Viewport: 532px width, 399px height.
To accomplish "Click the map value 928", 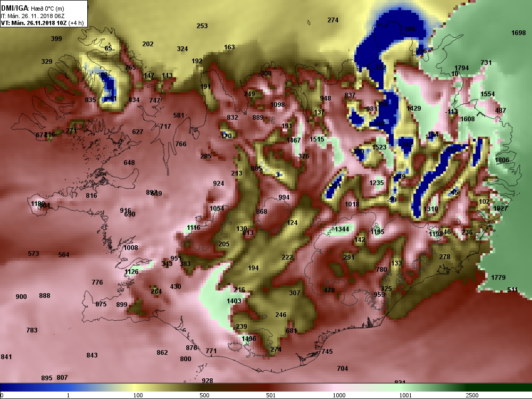I will coord(207,381).
